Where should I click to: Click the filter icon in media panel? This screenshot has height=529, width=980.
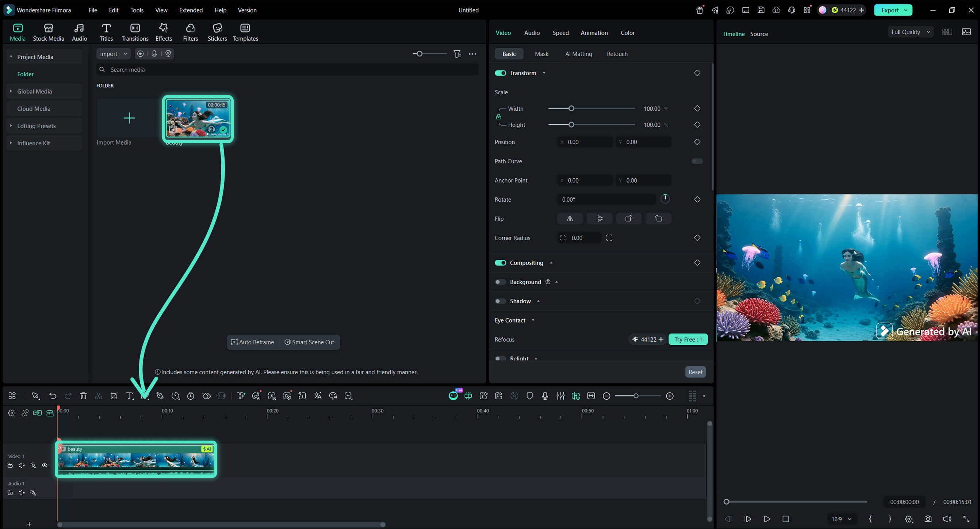point(457,54)
